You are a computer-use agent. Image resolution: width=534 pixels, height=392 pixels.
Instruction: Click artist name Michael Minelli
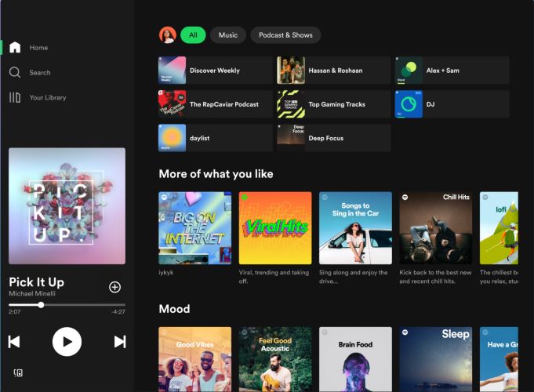(x=32, y=293)
